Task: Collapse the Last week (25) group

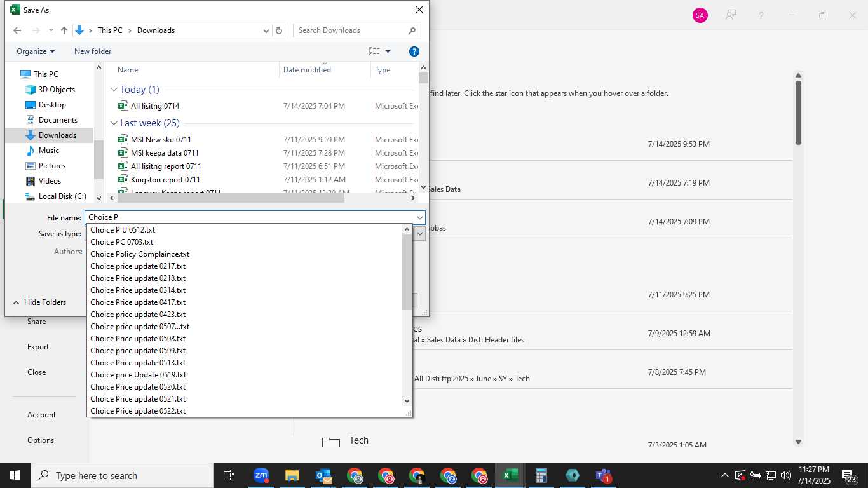Action: [114, 123]
